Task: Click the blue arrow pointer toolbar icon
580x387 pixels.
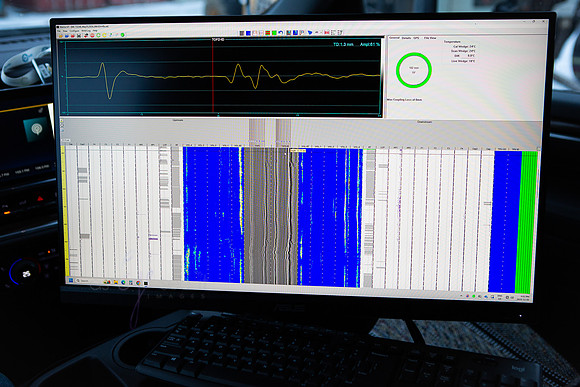Action: click(310, 33)
